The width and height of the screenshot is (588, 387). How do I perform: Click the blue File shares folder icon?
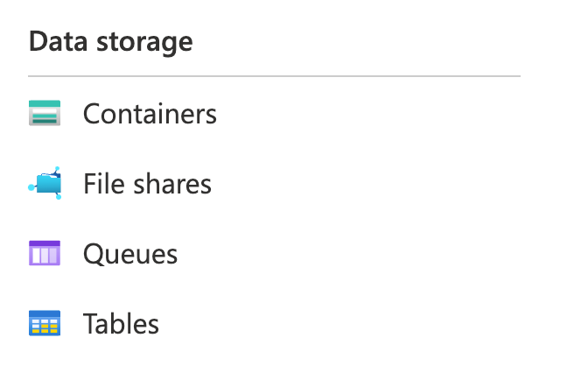tap(45, 183)
